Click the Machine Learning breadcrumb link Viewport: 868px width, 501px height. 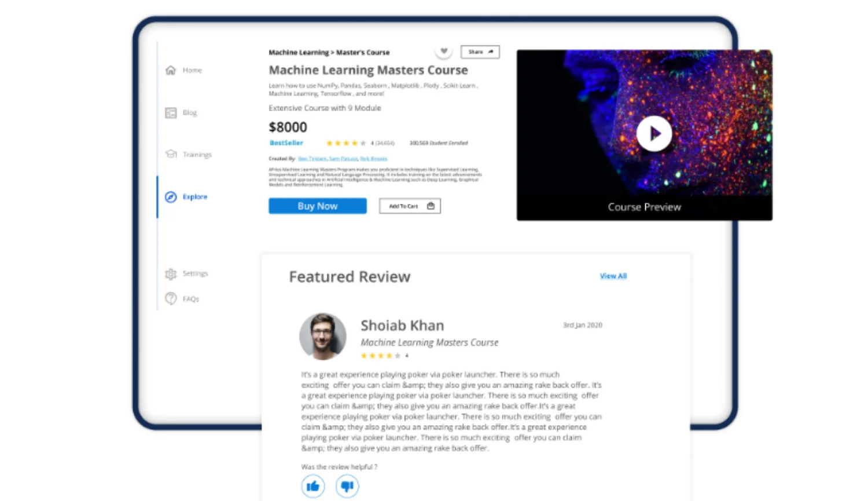point(299,52)
